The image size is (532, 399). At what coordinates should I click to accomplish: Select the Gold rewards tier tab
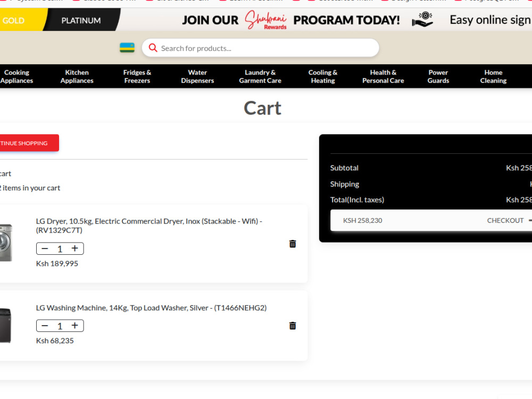pos(22,20)
